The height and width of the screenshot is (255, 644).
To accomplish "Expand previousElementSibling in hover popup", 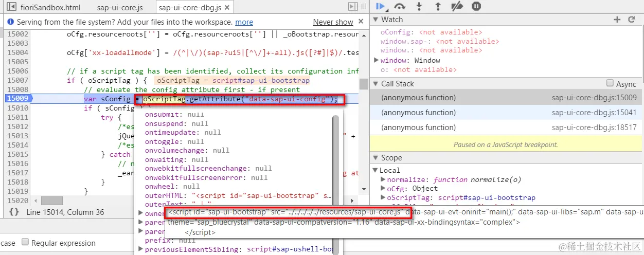I will 141,249.
